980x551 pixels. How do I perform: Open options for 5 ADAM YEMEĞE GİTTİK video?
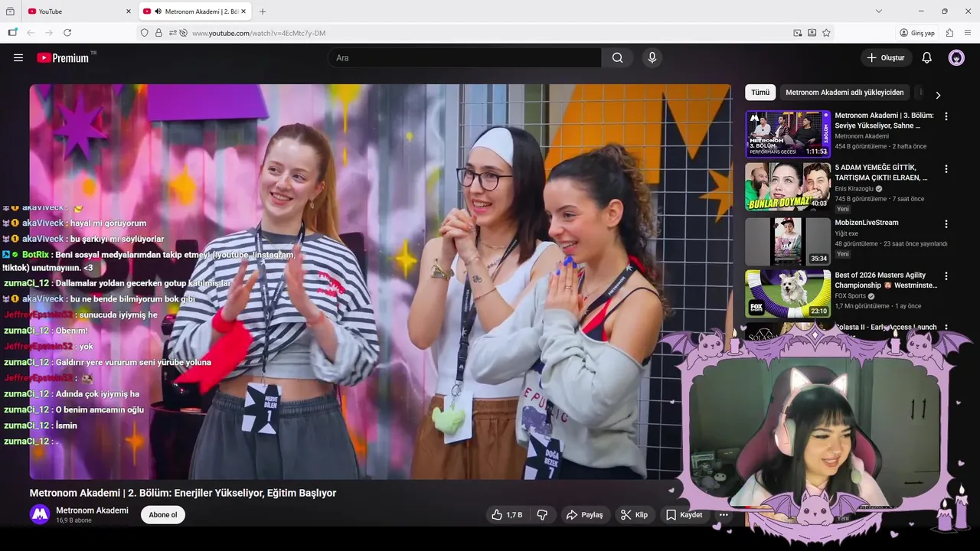[x=946, y=168]
